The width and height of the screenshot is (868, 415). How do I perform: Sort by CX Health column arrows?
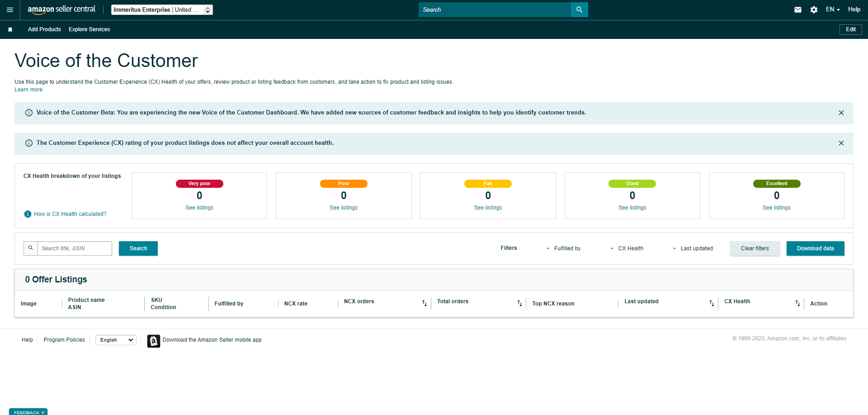[x=797, y=303]
